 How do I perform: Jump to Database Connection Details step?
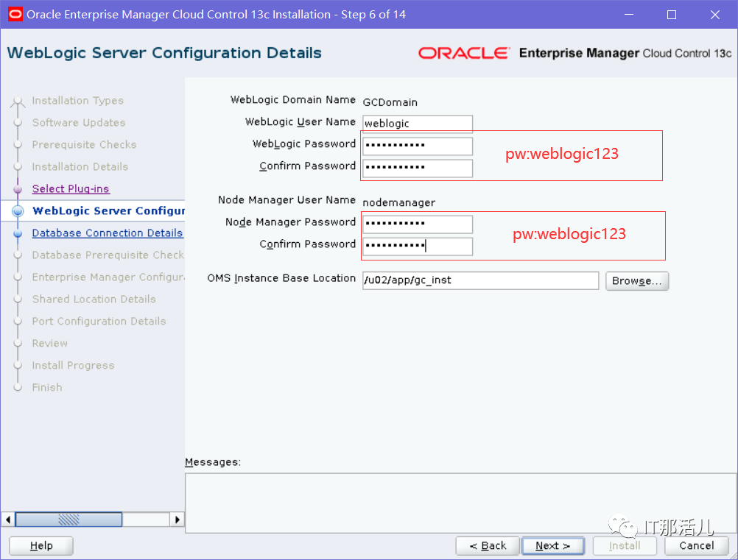point(108,233)
